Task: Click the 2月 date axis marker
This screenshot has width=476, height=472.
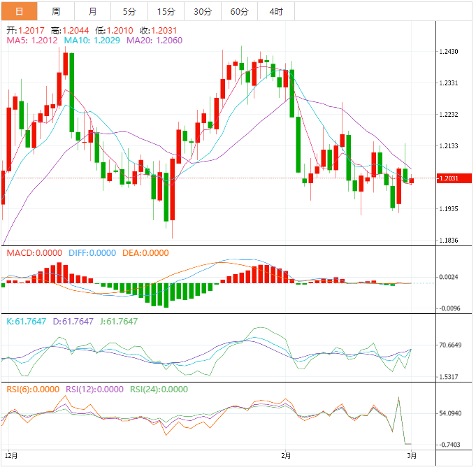Action: [x=285, y=455]
